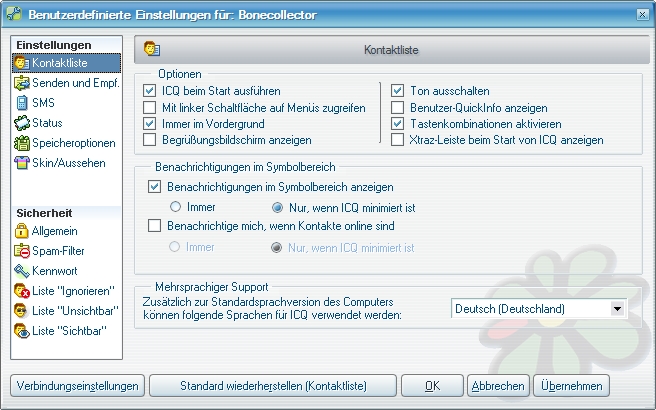656x410 pixels.
Task: Click the Kontaktliste header panel icon
Action: point(152,49)
